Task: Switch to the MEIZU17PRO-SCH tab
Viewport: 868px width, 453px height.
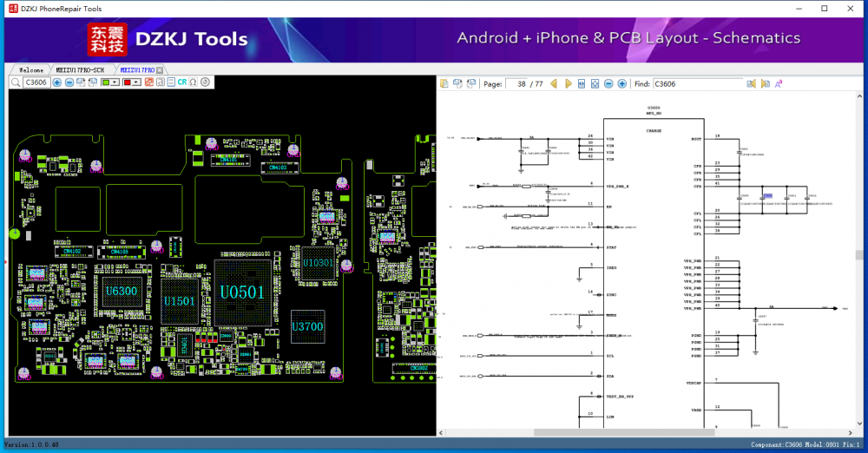Action: (x=80, y=69)
